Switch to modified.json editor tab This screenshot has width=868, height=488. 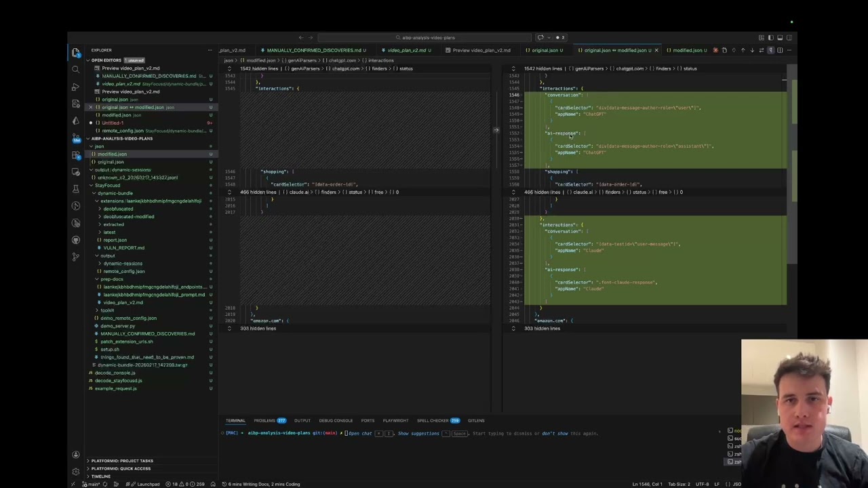tap(687, 50)
